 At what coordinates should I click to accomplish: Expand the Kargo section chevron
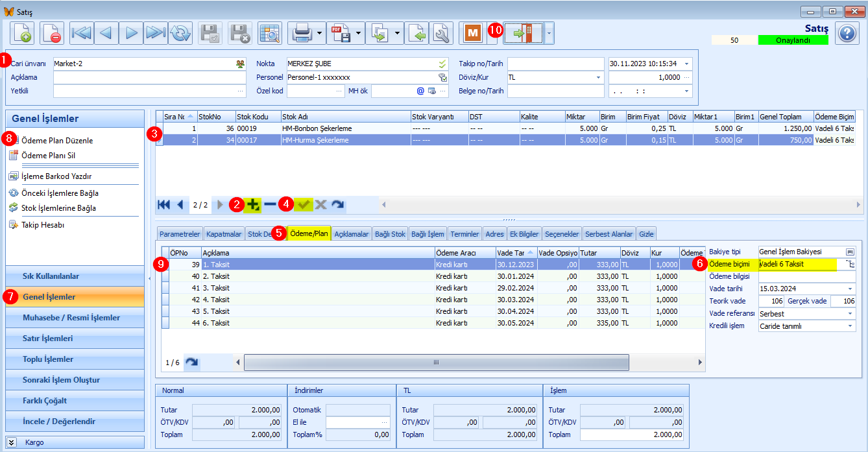pyautogui.click(x=12, y=442)
